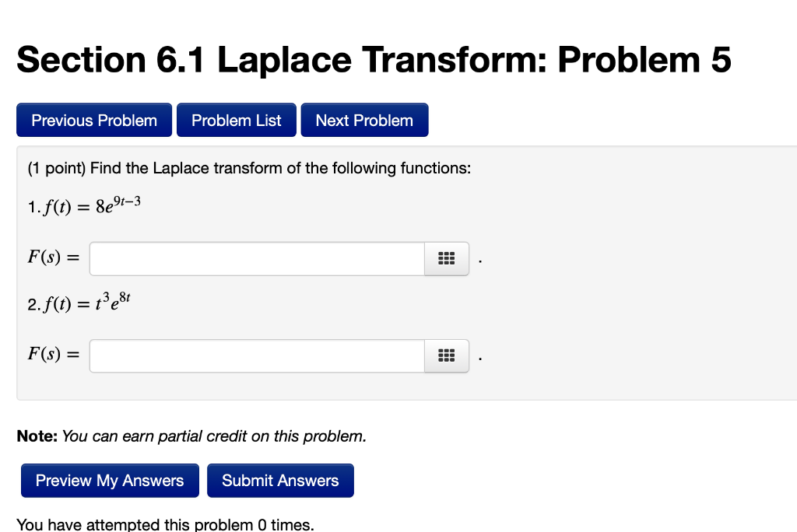The image size is (797, 532).
Task: Click inside the first F(s) answer box
Action: 255,258
